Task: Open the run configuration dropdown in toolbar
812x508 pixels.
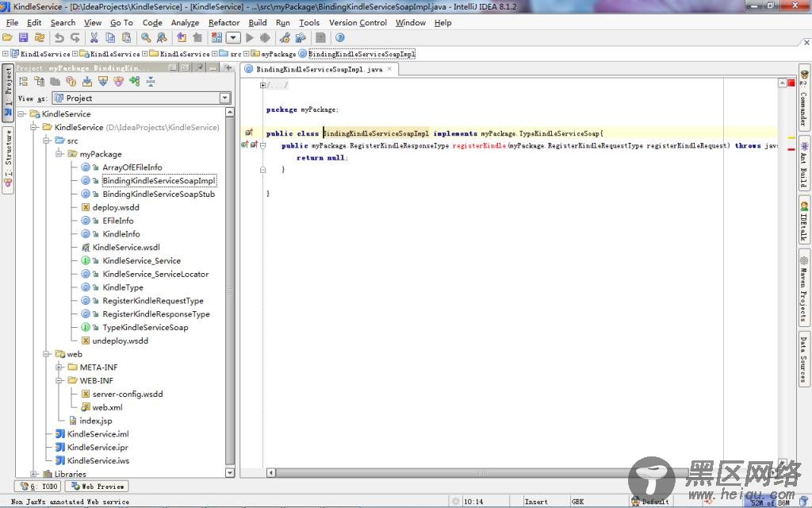Action: point(233,38)
